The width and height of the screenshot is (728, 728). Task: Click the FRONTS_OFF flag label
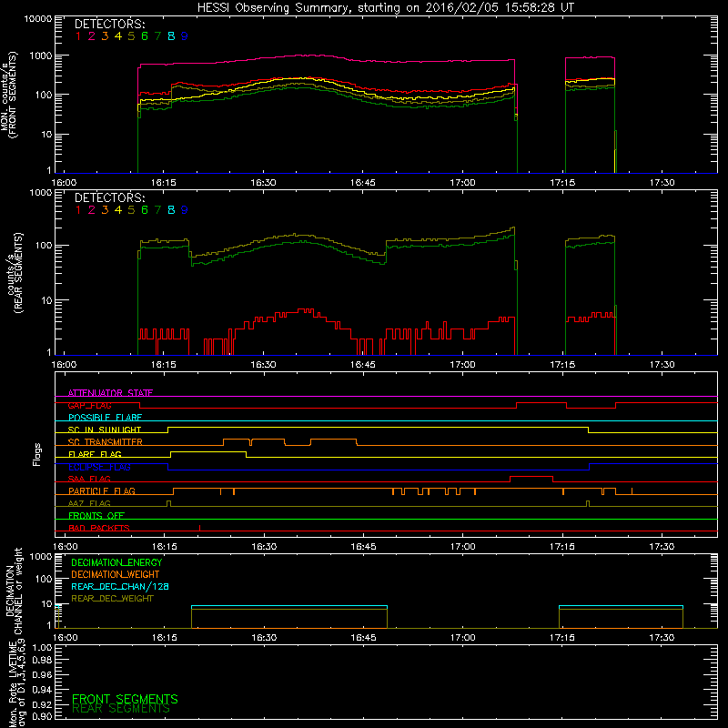coord(96,516)
